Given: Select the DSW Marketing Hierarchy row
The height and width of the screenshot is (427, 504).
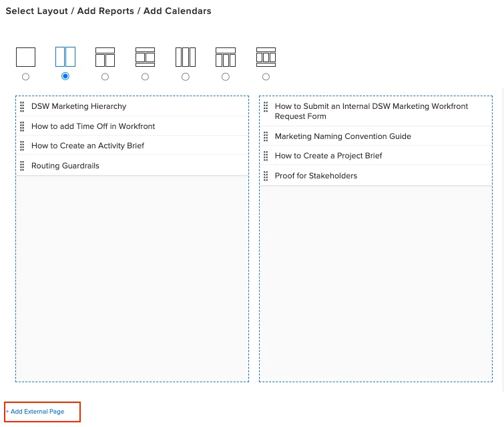Looking at the screenshot, I should click(132, 106).
